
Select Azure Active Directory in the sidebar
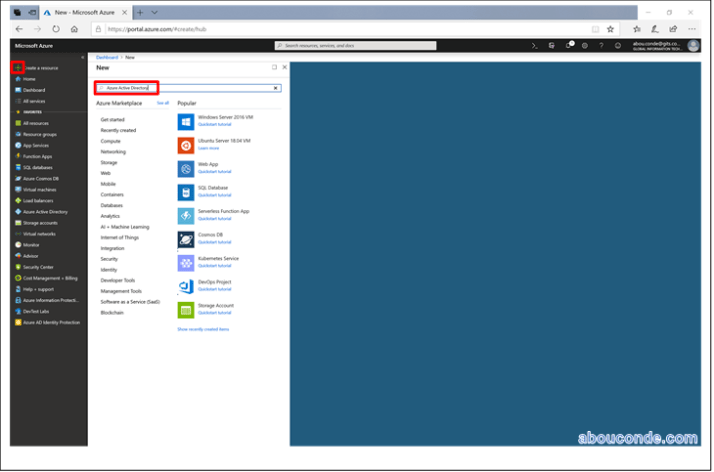(x=45, y=212)
